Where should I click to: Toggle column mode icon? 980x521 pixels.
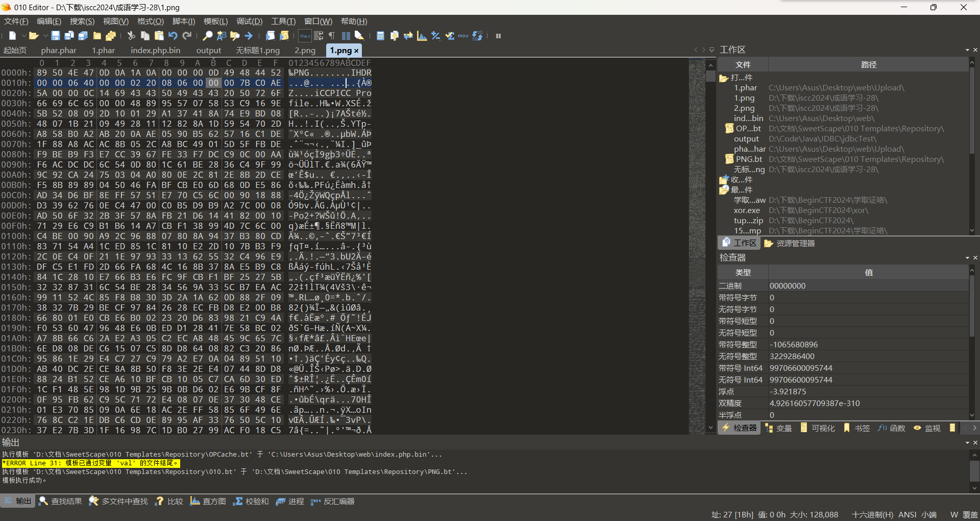click(x=346, y=36)
